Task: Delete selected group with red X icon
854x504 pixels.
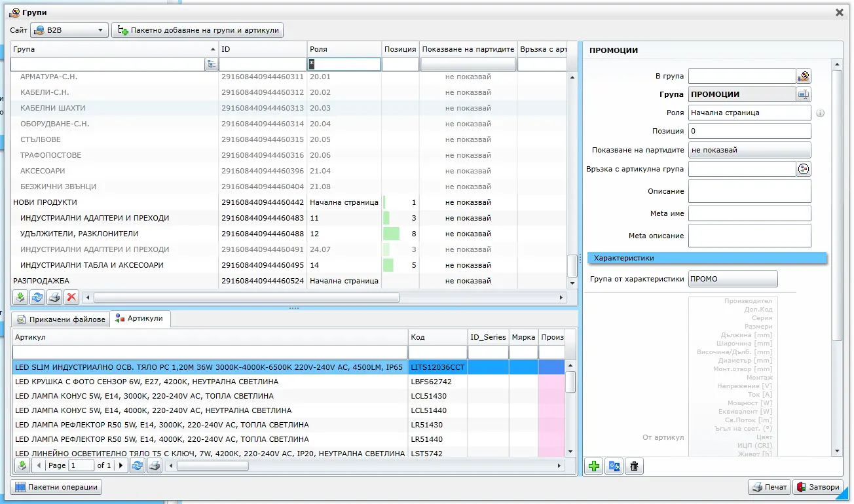Action: click(71, 297)
